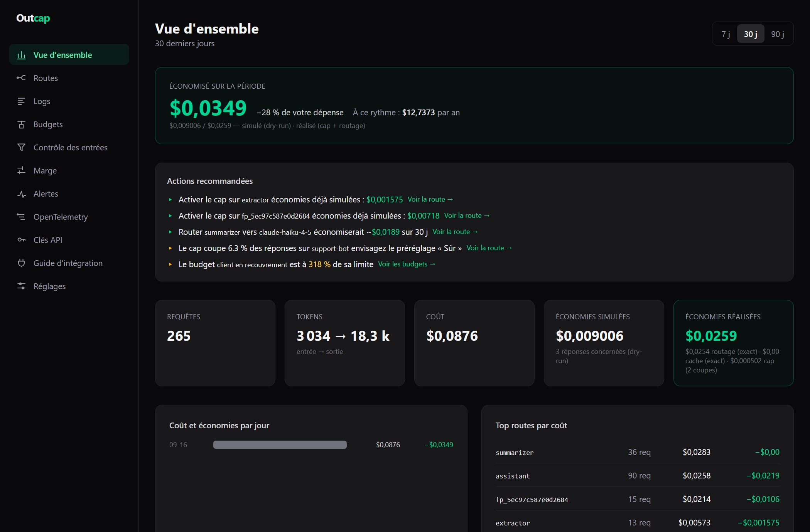Click the summarizer row in Top routes
The width and height of the screenshot is (810, 532).
637,452
